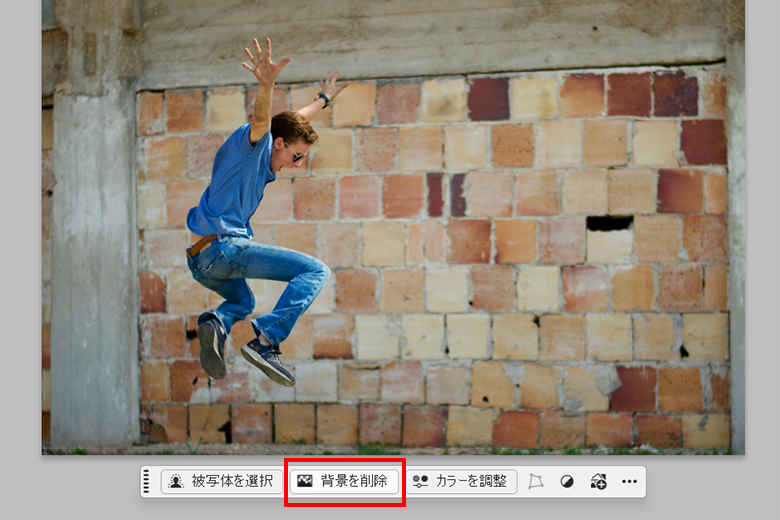The image size is (780, 520).
Task: Click the half-filled circle adjustment layer icon
Action: [567, 481]
